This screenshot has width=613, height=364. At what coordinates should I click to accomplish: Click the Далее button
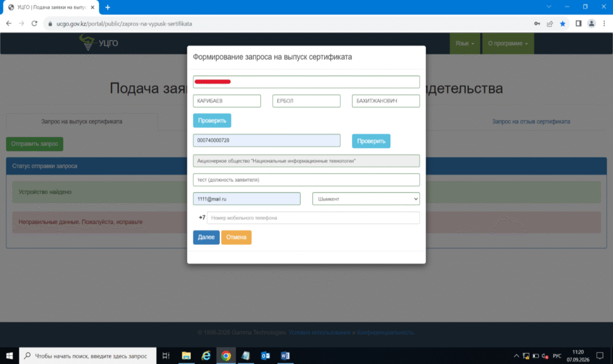pos(206,237)
